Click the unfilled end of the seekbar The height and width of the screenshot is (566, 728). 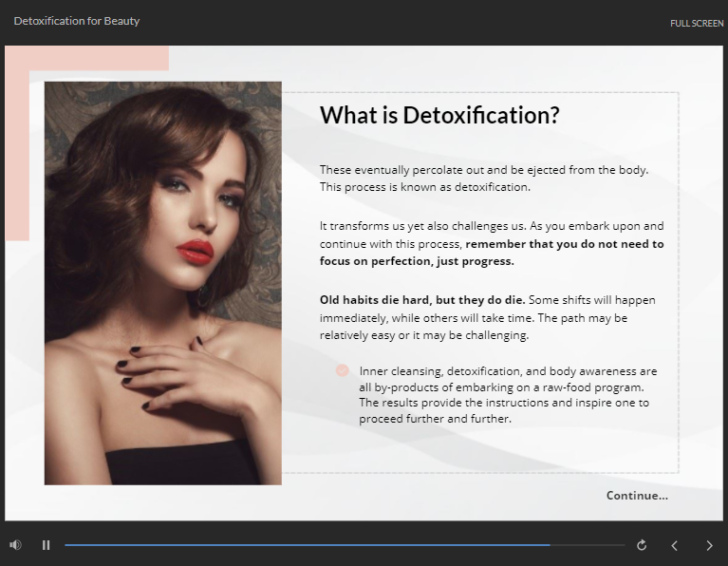click(x=588, y=545)
